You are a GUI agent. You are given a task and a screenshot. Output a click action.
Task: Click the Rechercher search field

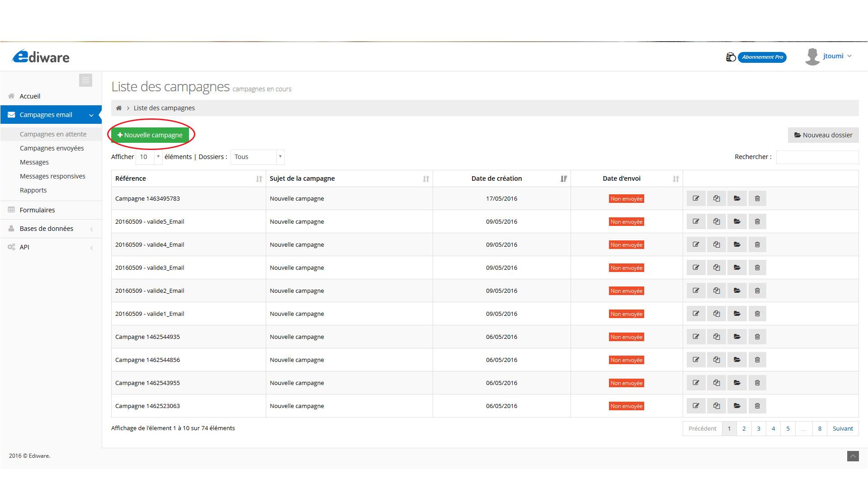click(817, 157)
